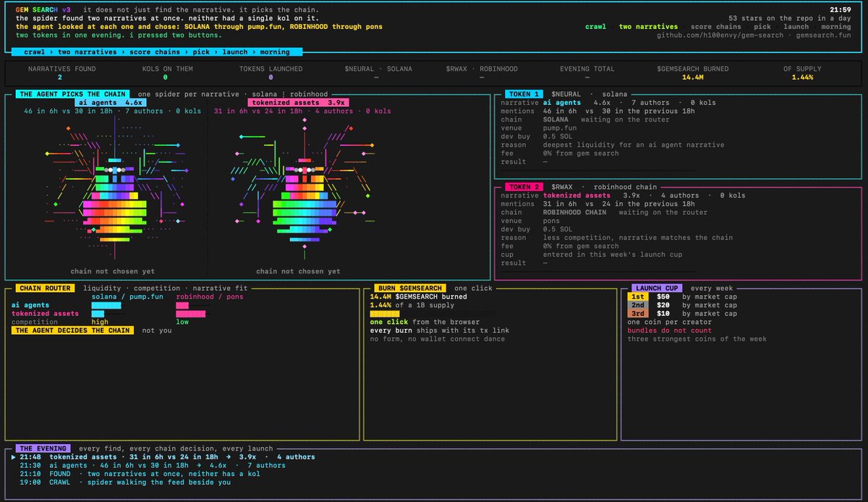Click the solana ai agents liquidity bar
Screen dimensions: 868x502
[x=106, y=305]
